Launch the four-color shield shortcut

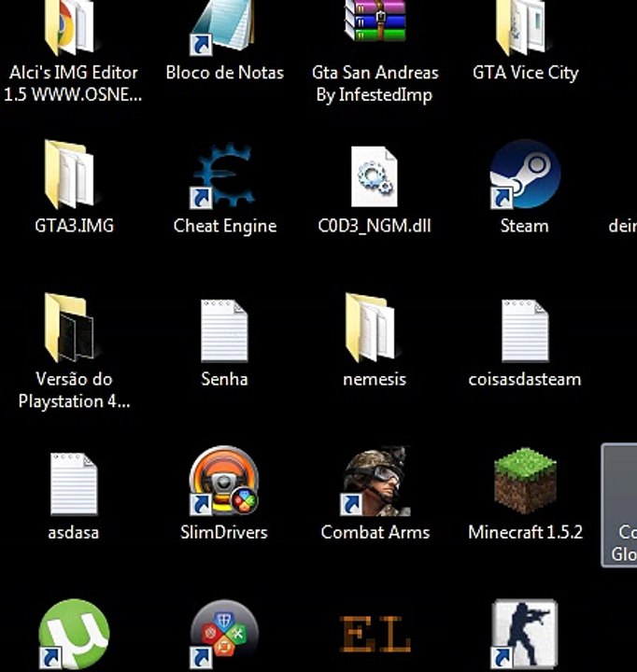pos(224,635)
